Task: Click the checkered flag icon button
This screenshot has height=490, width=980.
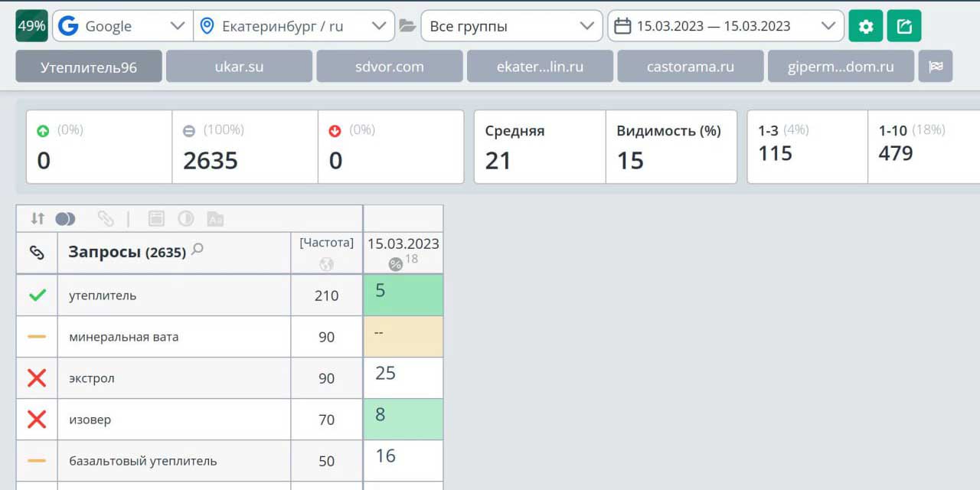Action: [x=936, y=67]
